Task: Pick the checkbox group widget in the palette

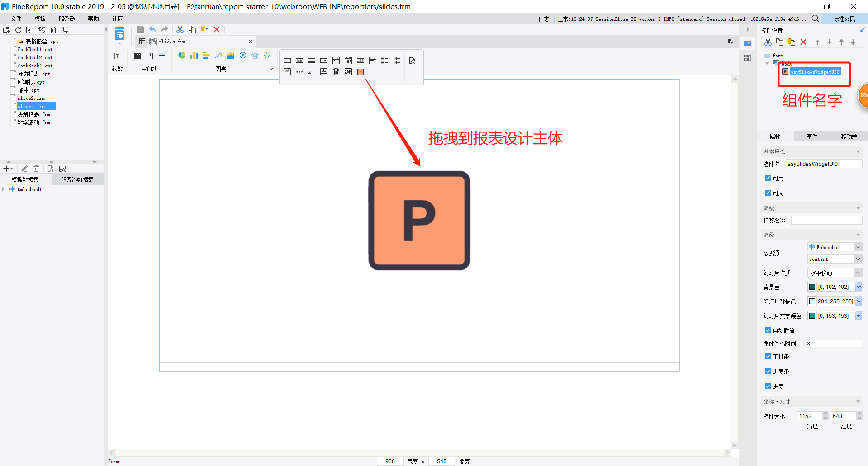Action: pyautogui.click(x=397, y=61)
